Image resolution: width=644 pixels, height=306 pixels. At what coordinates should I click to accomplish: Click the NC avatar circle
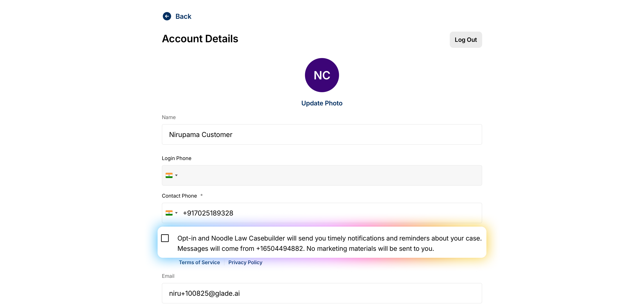pyautogui.click(x=322, y=75)
